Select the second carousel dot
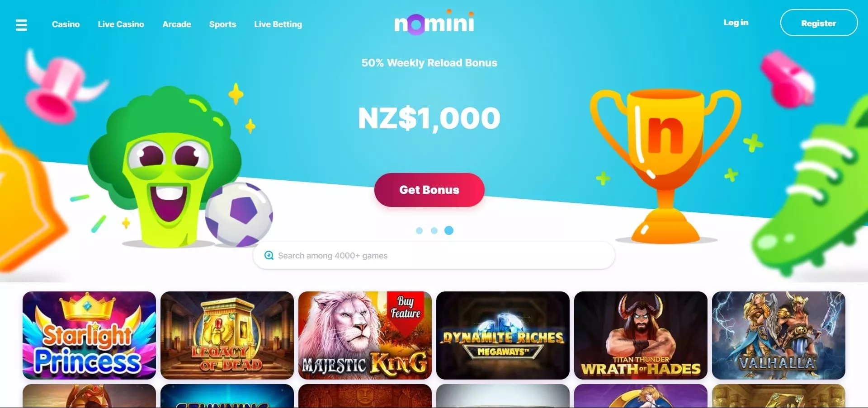 coord(434,230)
